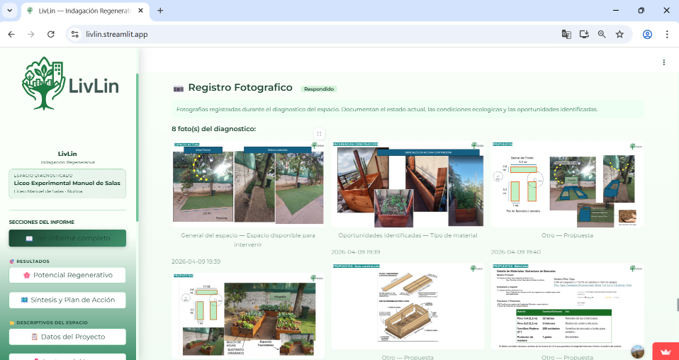Reload the page with the refresh icon

(51, 34)
